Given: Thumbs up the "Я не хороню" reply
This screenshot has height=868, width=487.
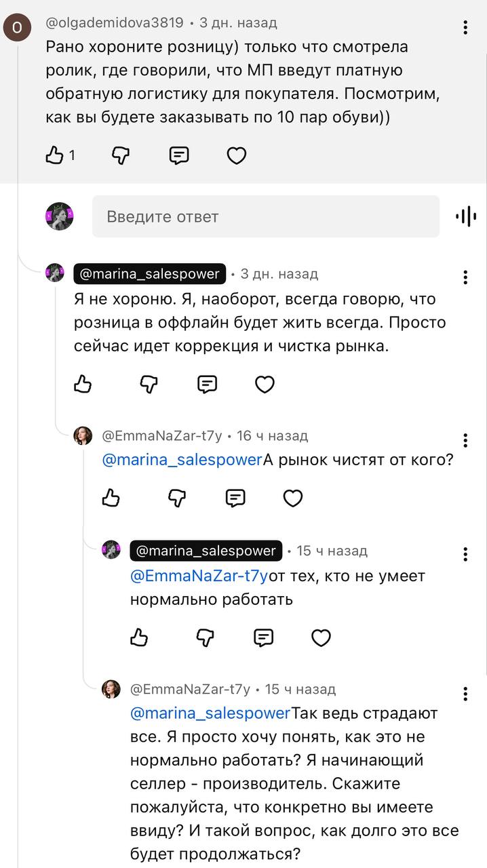Looking at the screenshot, I should pos(83,384).
